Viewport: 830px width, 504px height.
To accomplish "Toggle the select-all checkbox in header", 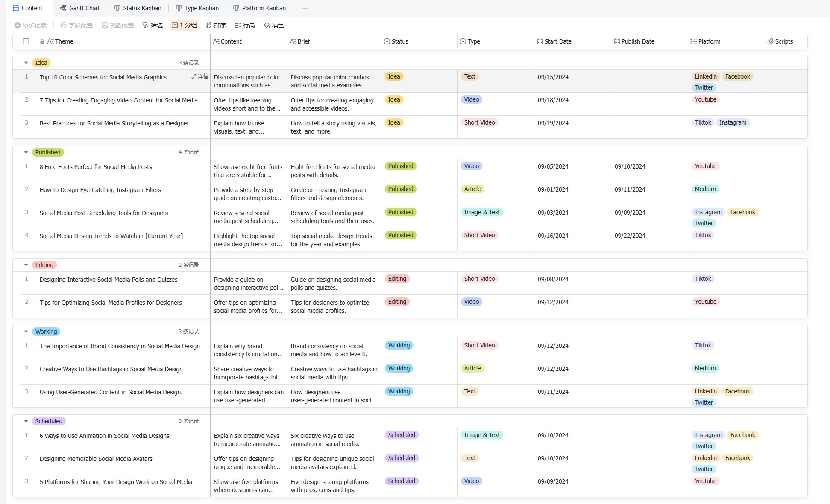I will 26,41.
